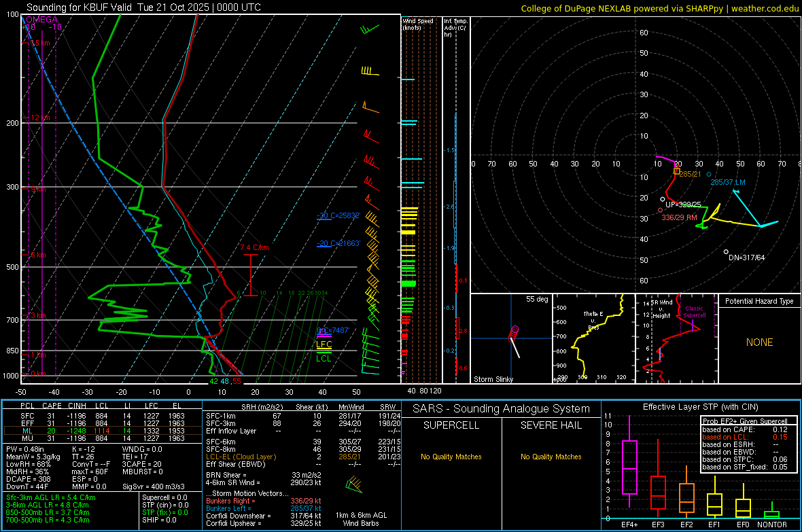Click the 'Inf. Temp. Adv.' panel label
802x532 pixels.
(x=455, y=28)
